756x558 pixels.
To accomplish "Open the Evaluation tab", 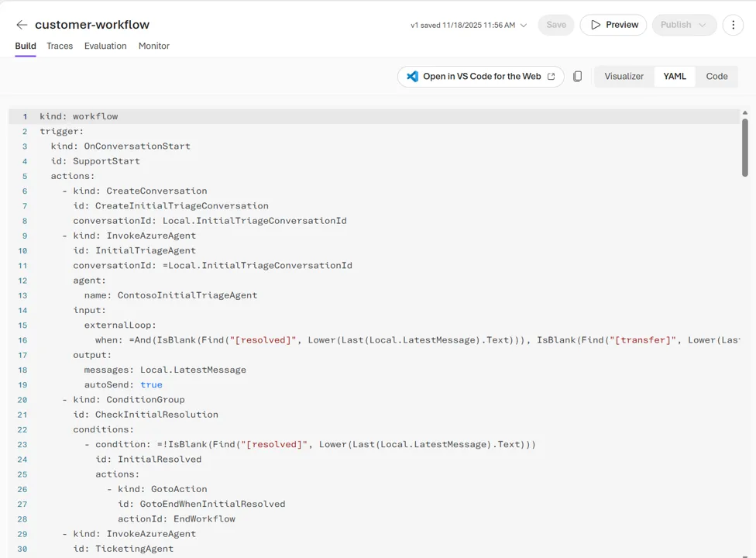I will tap(105, 46).
